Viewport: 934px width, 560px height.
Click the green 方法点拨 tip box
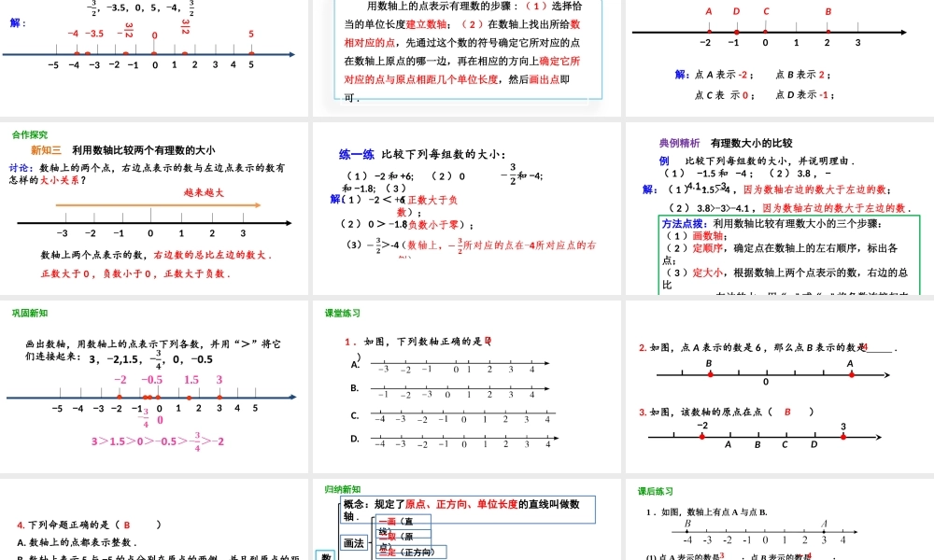click(790, 255)
